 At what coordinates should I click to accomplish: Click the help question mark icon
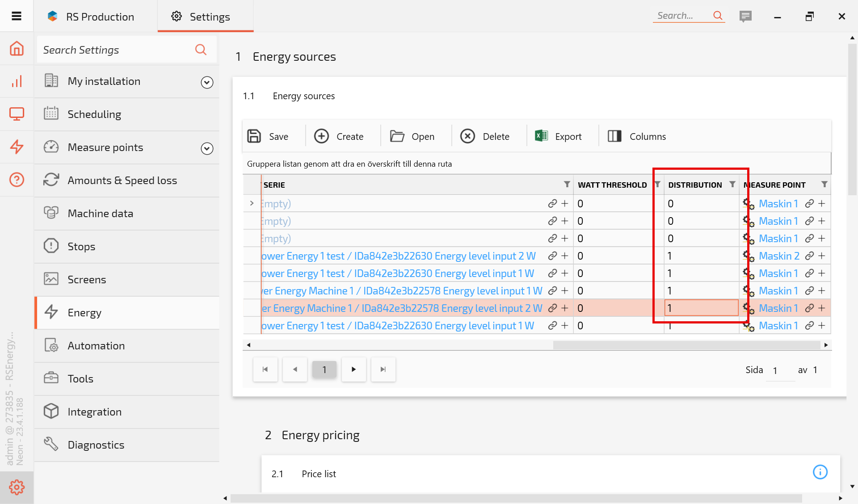(17, 180)
